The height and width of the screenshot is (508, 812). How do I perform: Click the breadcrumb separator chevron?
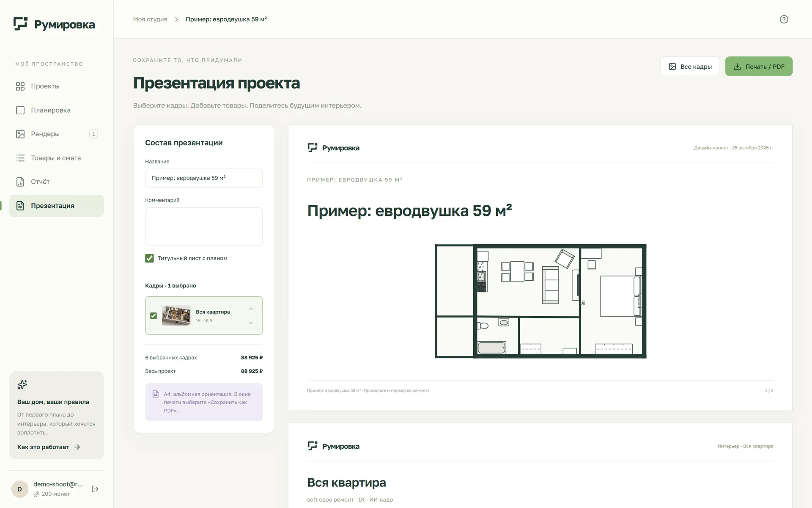pos(176,19)
